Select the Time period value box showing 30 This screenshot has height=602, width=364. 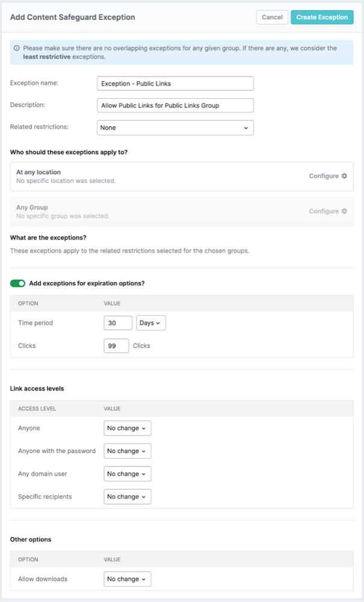118,322
